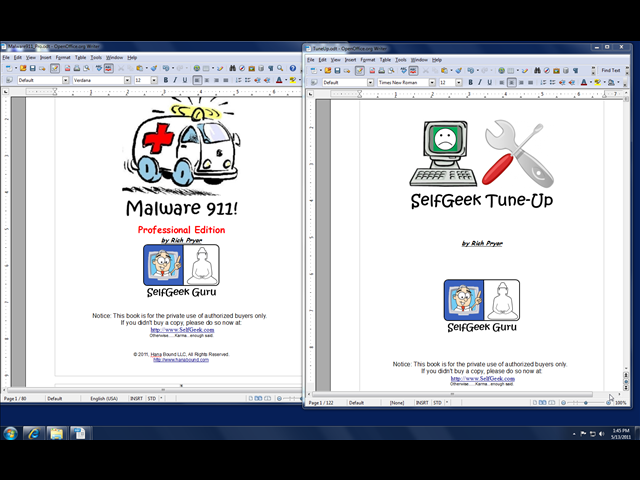Open paragraph style dropdown in Malware911 window
Image resolution: width=640 pixels, height=480 pixels.
(x=66, y=80)
